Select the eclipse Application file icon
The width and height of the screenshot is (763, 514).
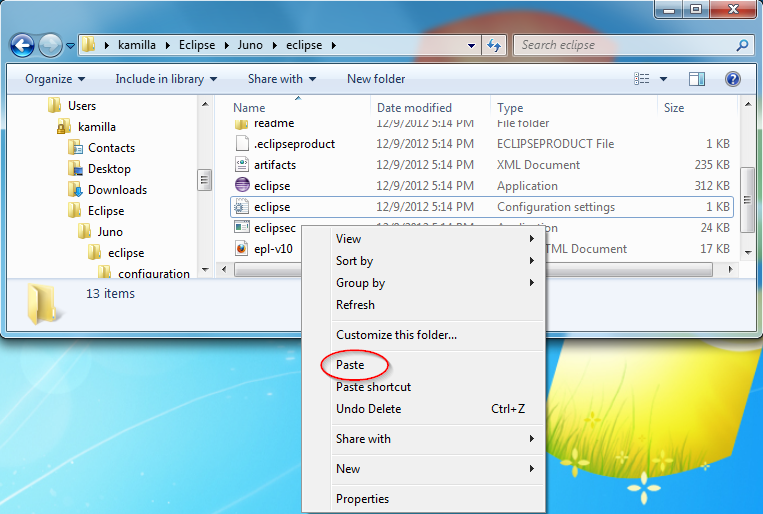click(x=241, y=185)
